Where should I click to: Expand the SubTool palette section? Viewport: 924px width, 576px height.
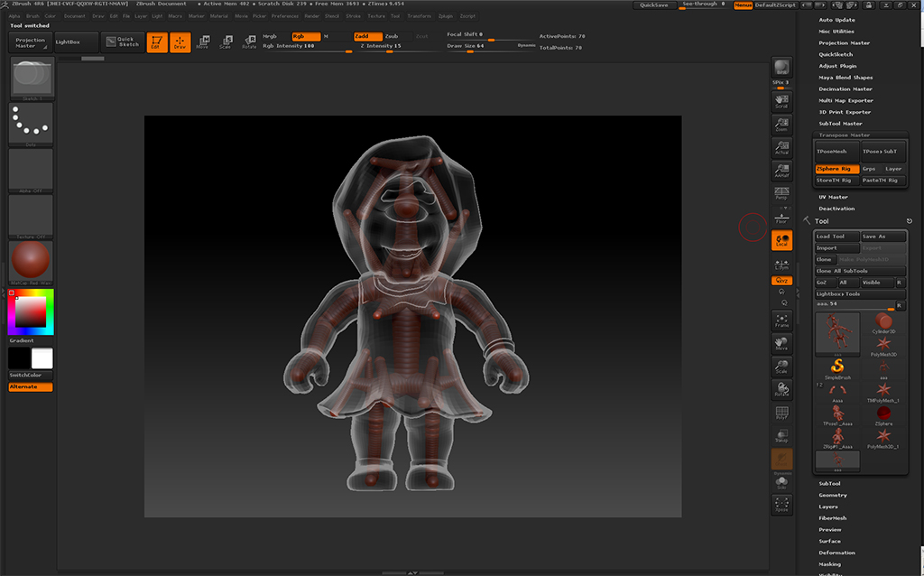829,484
